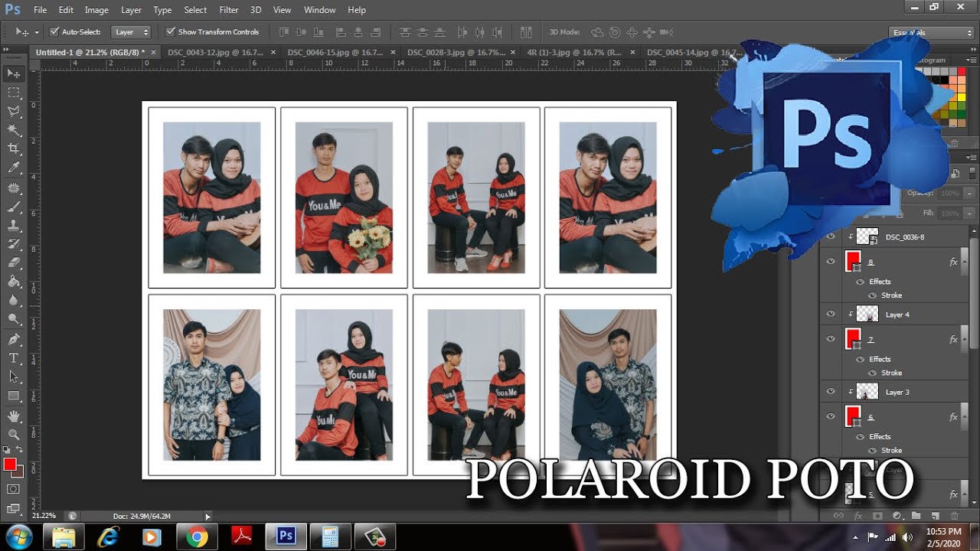
Task: Open Auto-Select Layer dropdown
Action: [x=131, y=32]
